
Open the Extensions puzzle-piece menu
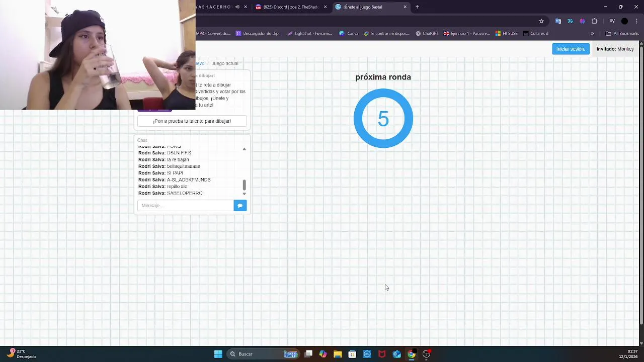coord(595,21)
